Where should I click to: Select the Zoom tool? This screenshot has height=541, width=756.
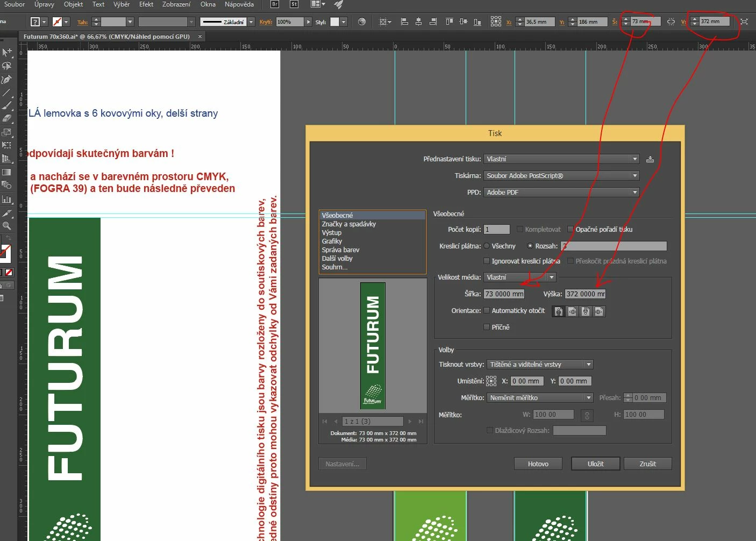[6, 226]
